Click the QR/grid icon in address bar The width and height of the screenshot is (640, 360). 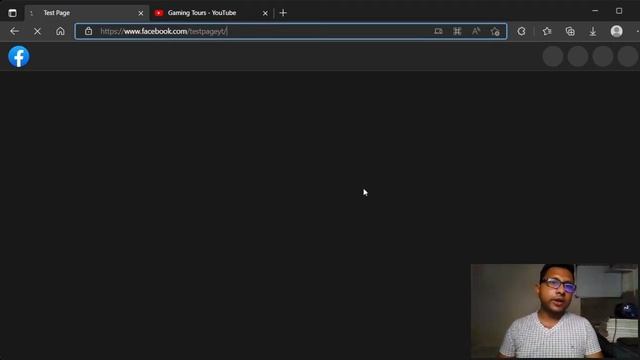pyautogui.click(x=457, y=31)
